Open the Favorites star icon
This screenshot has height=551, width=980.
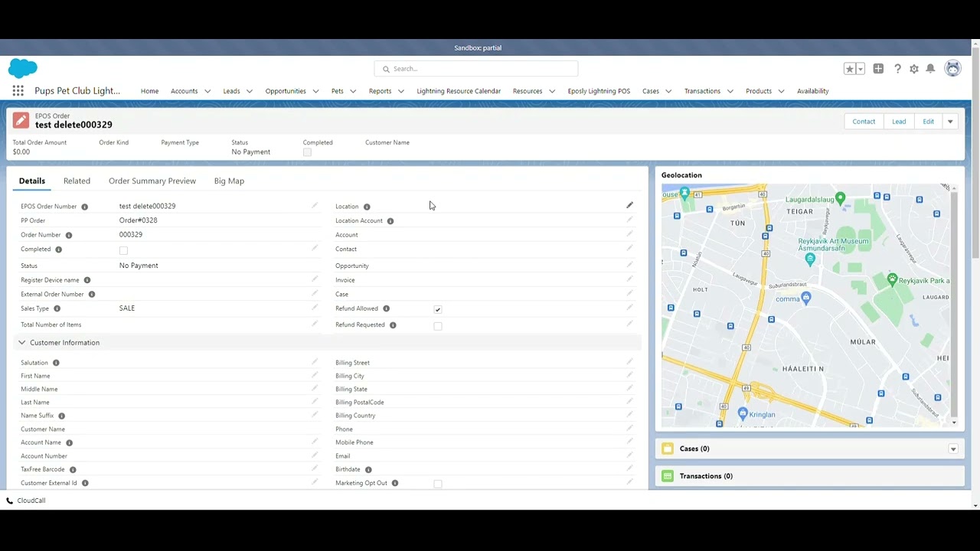(x=850, y=69)
